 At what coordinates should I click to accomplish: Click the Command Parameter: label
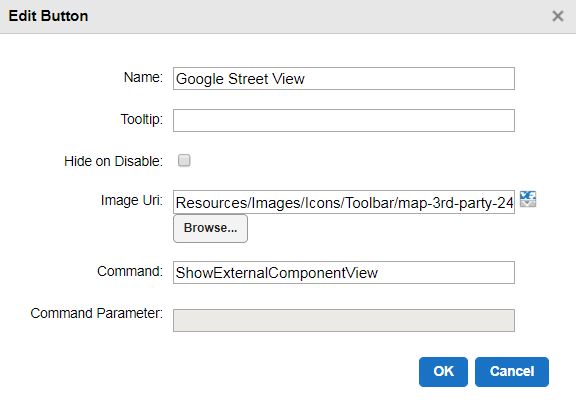(97, 313)
